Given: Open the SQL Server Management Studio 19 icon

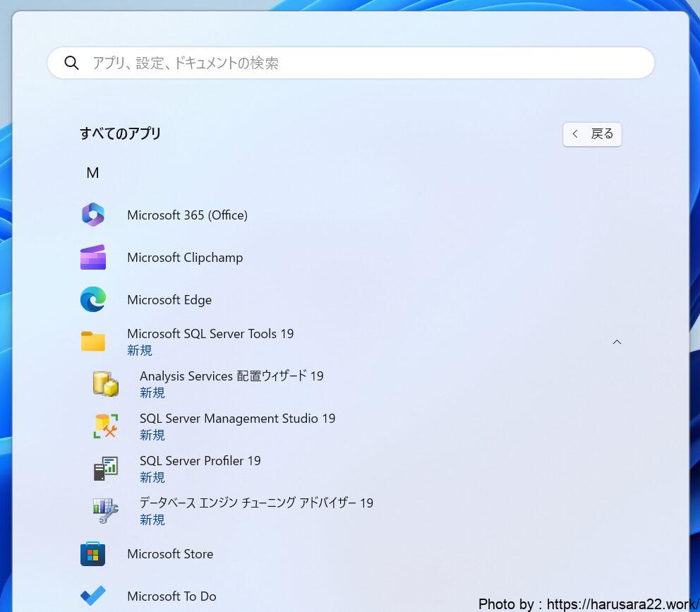Looking at the screenshot, I should point(106,426).
